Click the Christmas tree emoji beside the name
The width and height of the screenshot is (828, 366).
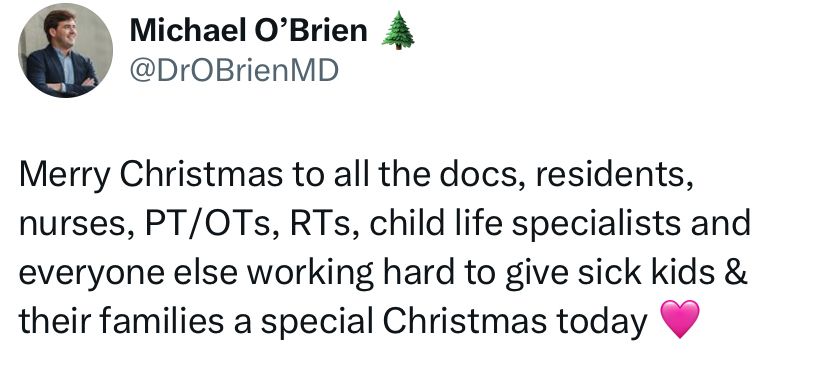398,31
